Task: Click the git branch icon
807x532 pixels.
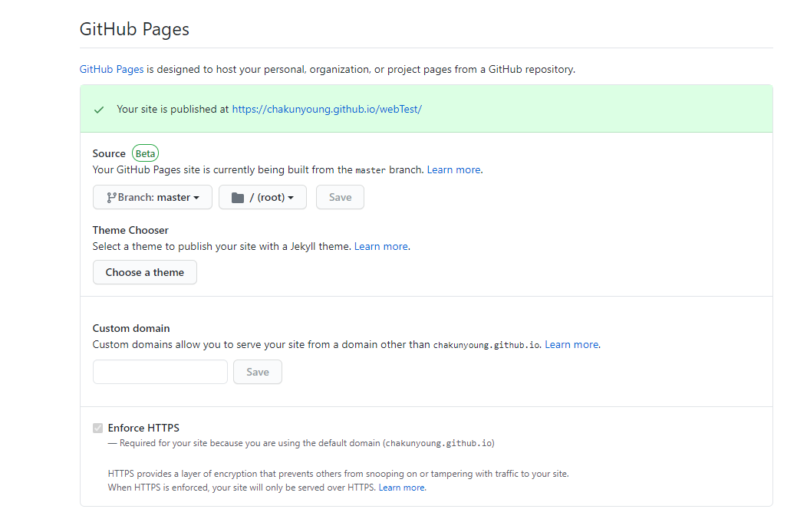Action: (x=111, y=198)
